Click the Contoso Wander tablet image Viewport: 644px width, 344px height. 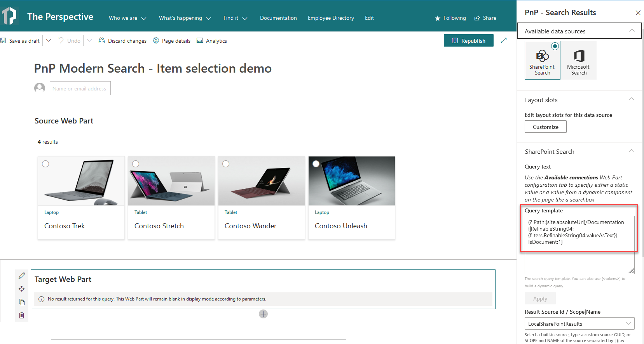click(262, 181)
